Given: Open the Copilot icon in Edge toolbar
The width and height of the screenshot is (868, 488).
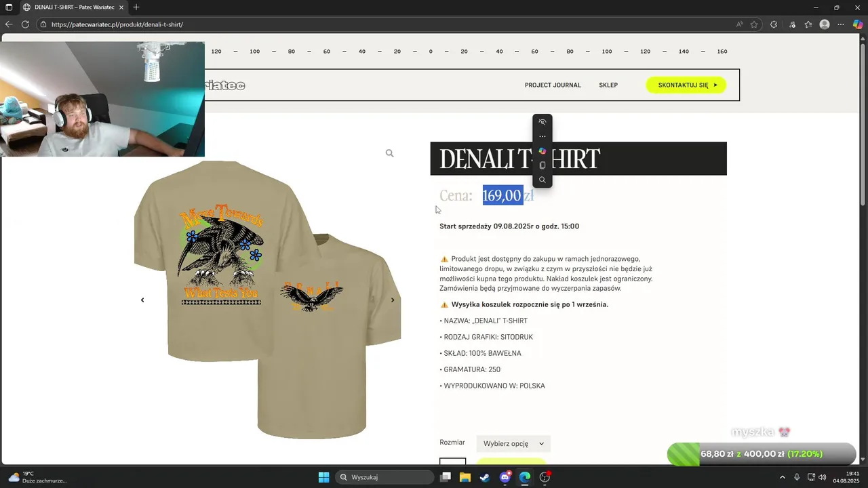Looking at the screenshot, I should [x=858, y=24].
